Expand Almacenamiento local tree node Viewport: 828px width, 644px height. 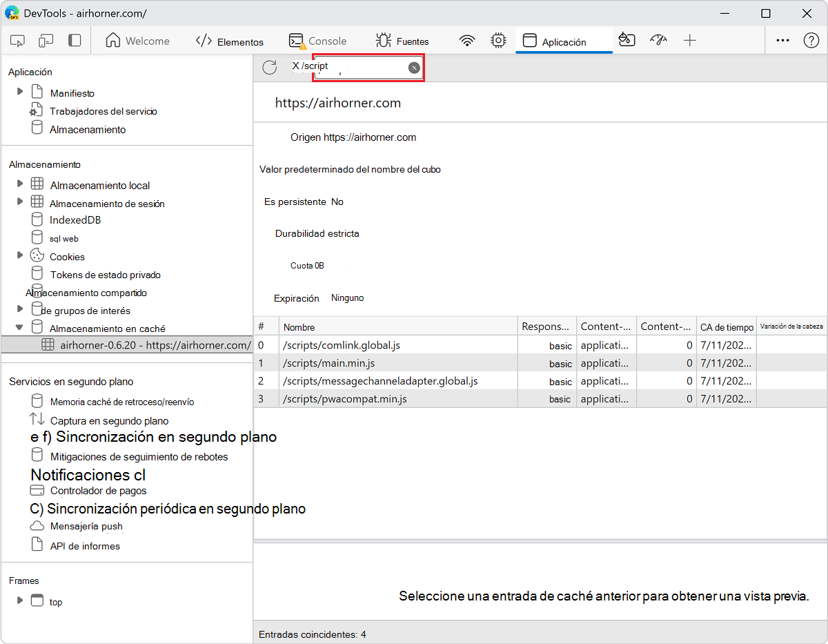pyautogui.click(x=20, y=184)
